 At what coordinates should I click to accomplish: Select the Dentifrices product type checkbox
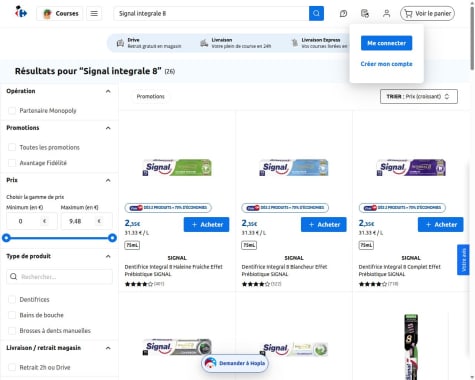click(x=12, y=299)
